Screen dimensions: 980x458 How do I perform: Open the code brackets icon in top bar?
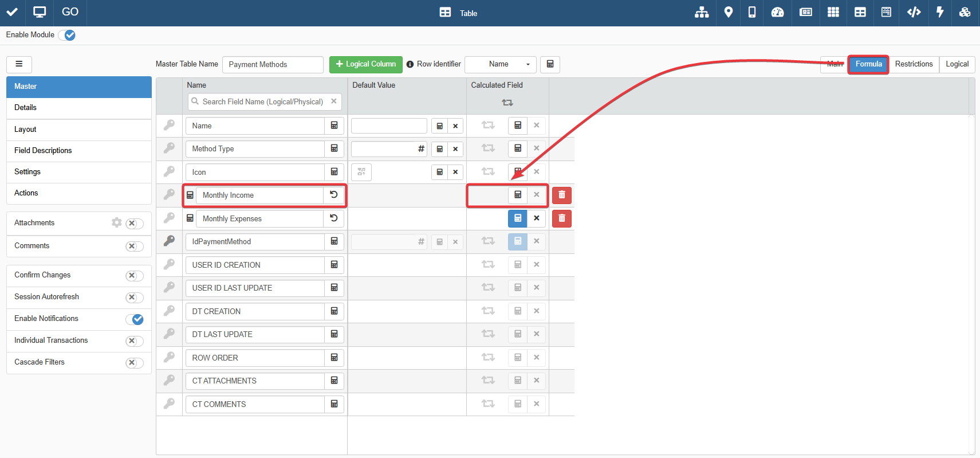[914, 12]
